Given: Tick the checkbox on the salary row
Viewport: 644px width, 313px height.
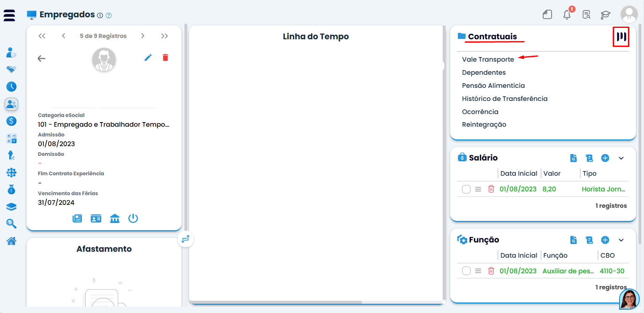Looking at the screenshot, I should 466,189.
